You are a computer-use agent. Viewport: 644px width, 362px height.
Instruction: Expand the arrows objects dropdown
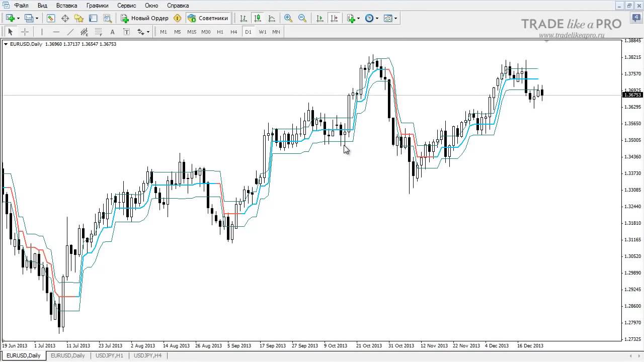click(x=148, y=32)
